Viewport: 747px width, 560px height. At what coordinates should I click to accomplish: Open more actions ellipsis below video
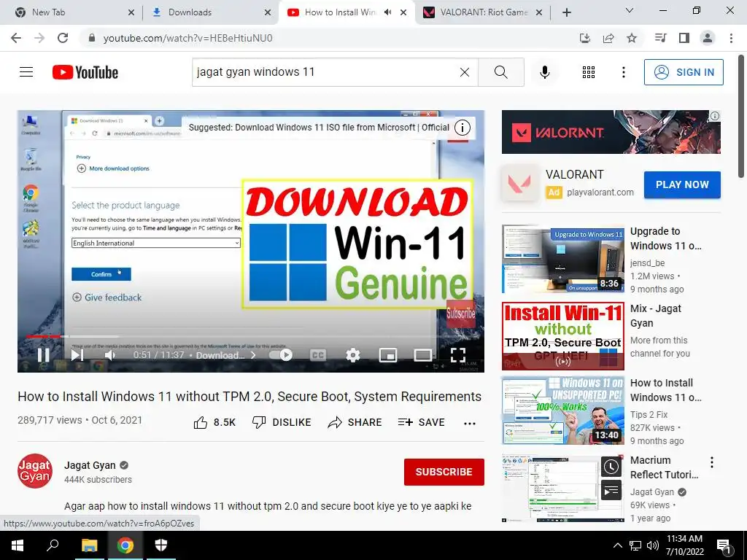[x=470, y=424]
